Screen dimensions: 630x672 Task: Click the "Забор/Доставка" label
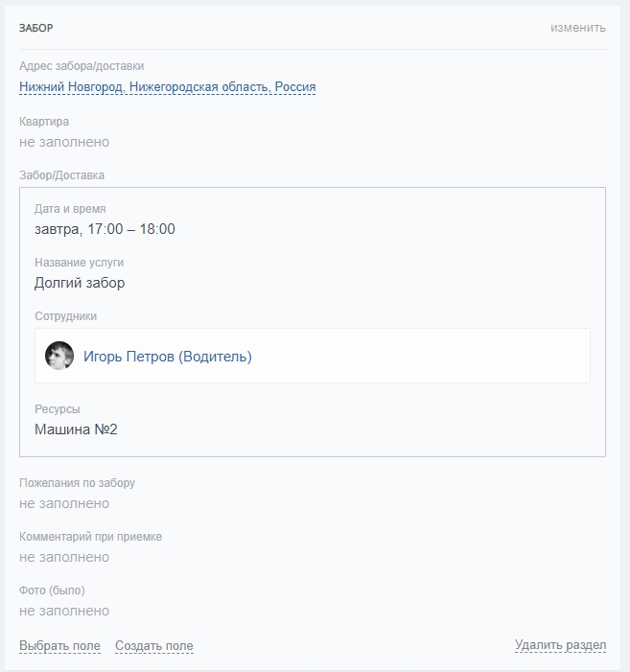click(x=61, y=175)
